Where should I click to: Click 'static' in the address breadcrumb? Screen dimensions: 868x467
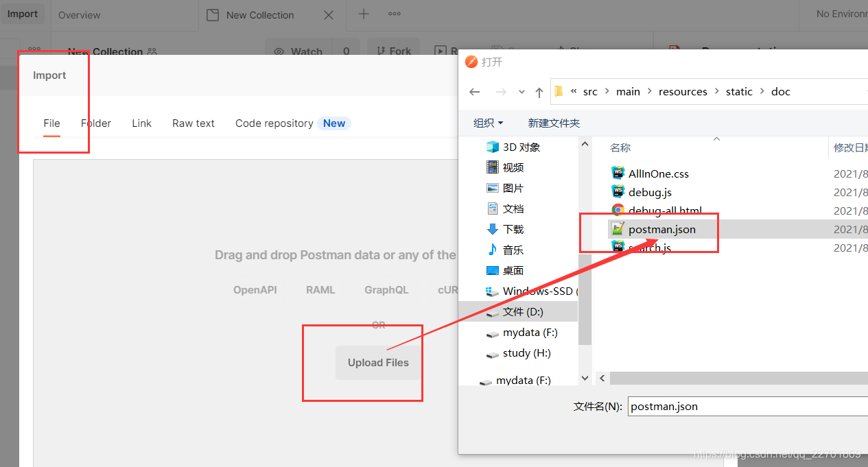coord(739,92)
